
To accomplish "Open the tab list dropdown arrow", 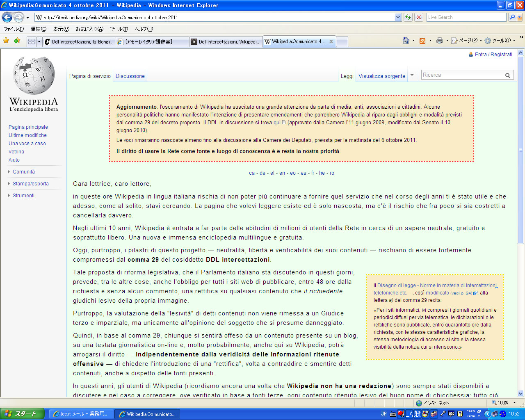I will [x=39, y=41].
